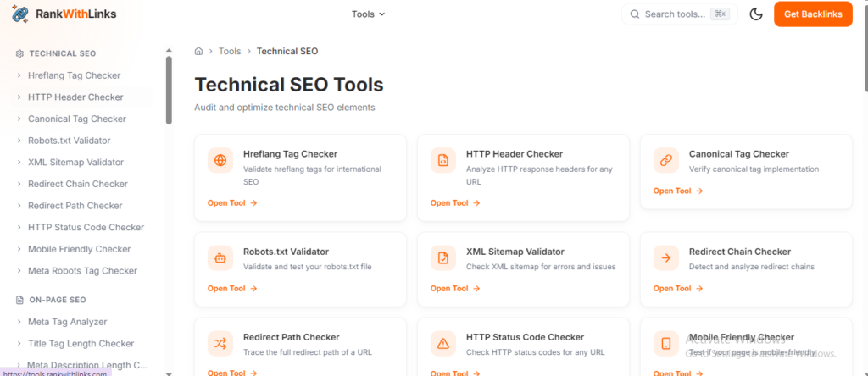Click the code file icon on HTTP Header Checker card
The image size is (868, 376).
(x=442, y=160)
